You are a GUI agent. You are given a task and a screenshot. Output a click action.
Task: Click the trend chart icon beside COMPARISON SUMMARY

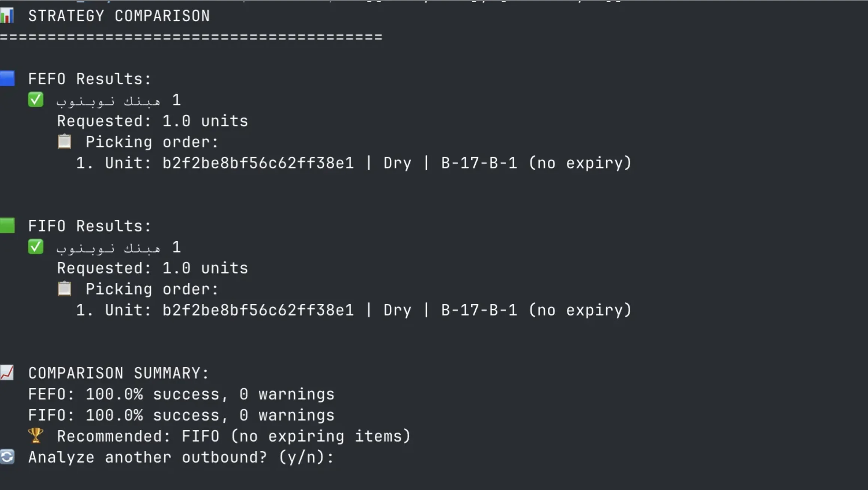[x=7, y=373]
